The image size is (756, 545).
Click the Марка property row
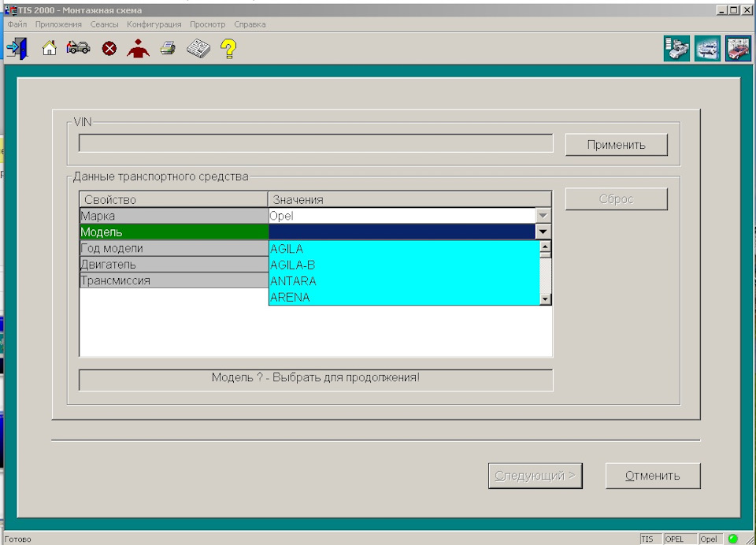click(174, 216)
